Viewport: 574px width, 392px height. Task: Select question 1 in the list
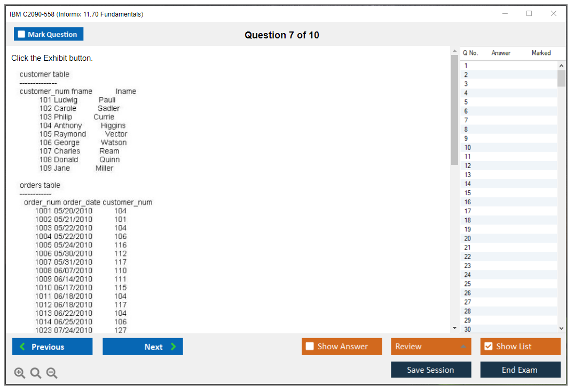(466, 66)
